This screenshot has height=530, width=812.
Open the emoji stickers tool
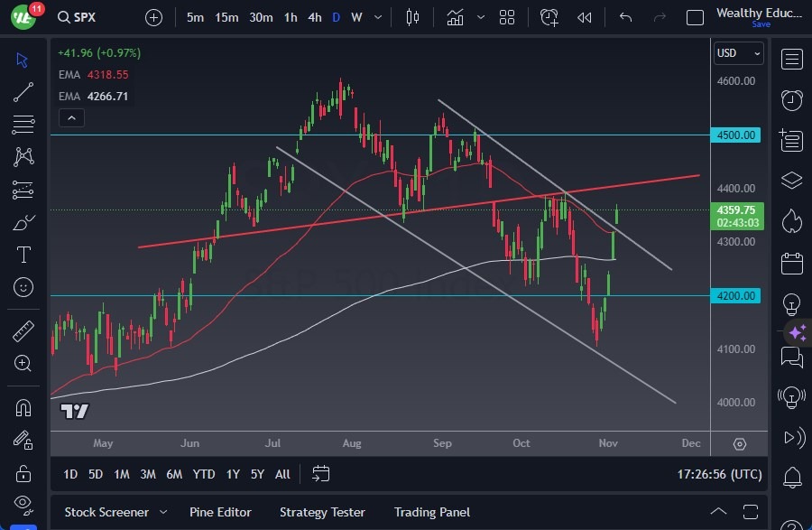pyautogui.click(x=23, y=287)
